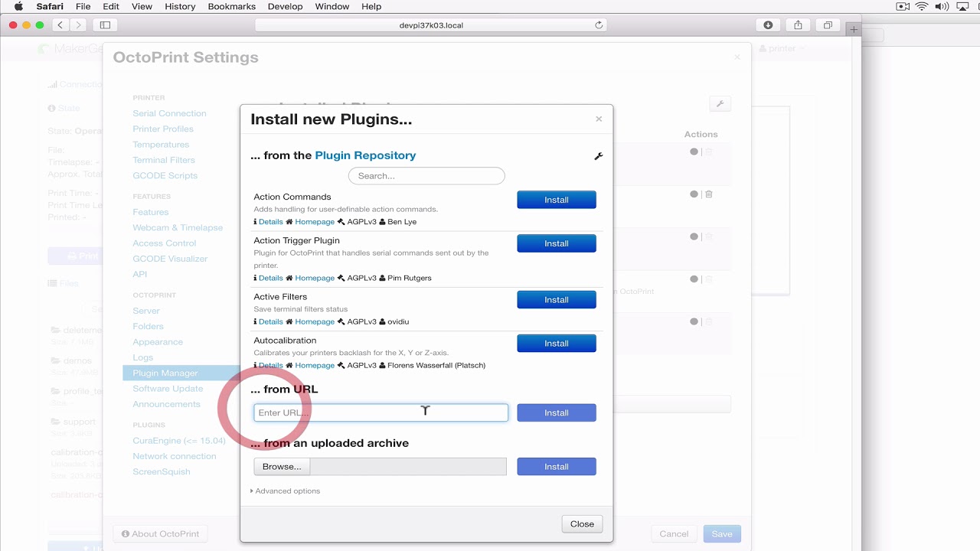The height and width of the screenshot is (551, 980).
Task: Click Cancel in OctoPrint Settings
Action: 674,534
